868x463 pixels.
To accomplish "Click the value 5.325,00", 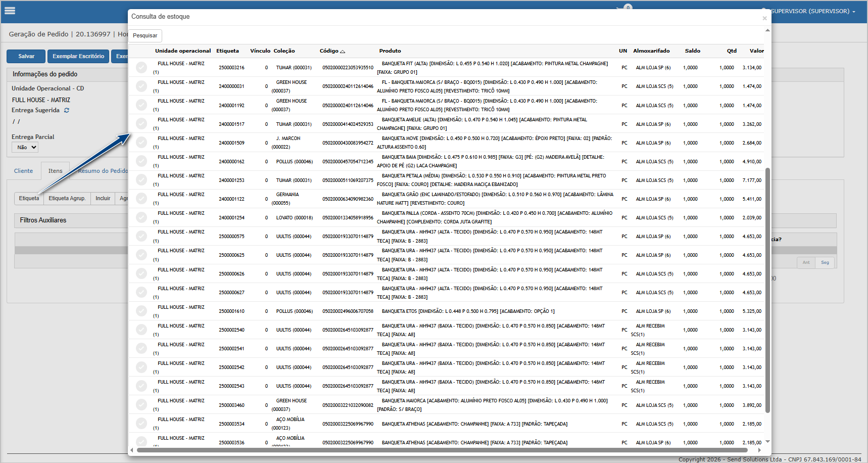I will pyautogui.click(x=752, y=311).
